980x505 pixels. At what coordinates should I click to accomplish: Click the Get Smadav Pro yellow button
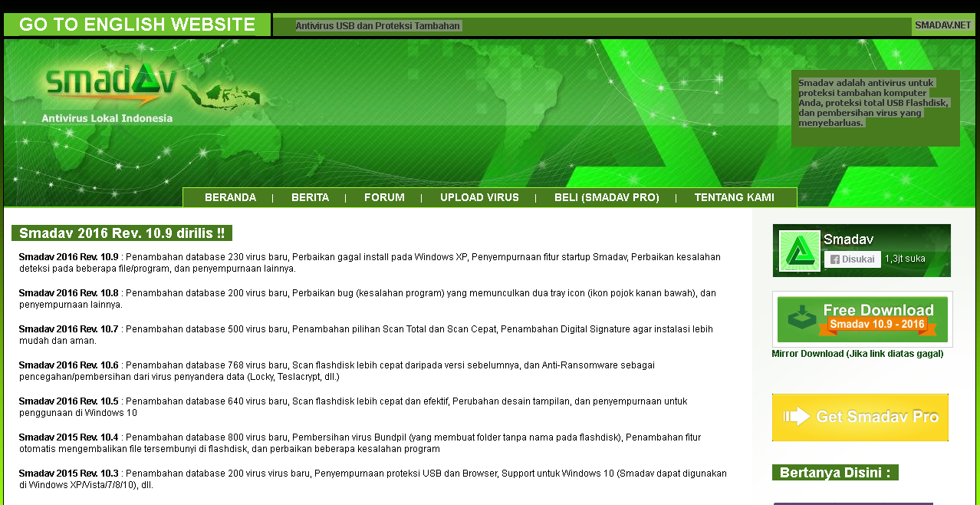tap(860, 418)
